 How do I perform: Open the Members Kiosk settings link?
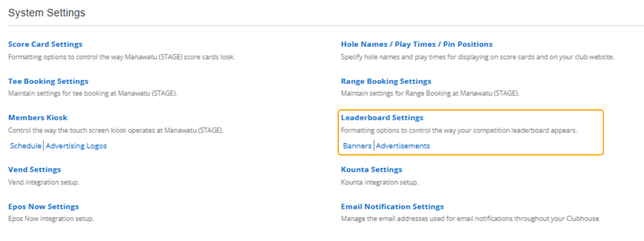pos(38,118)
